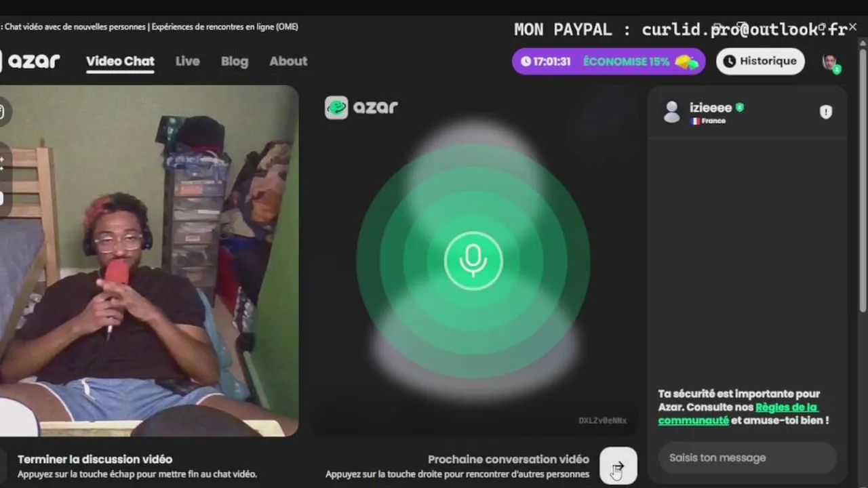Click the green microphone icon in center
Image resolution: width=868 pixels, height=488 pixels.
[473, 261]
